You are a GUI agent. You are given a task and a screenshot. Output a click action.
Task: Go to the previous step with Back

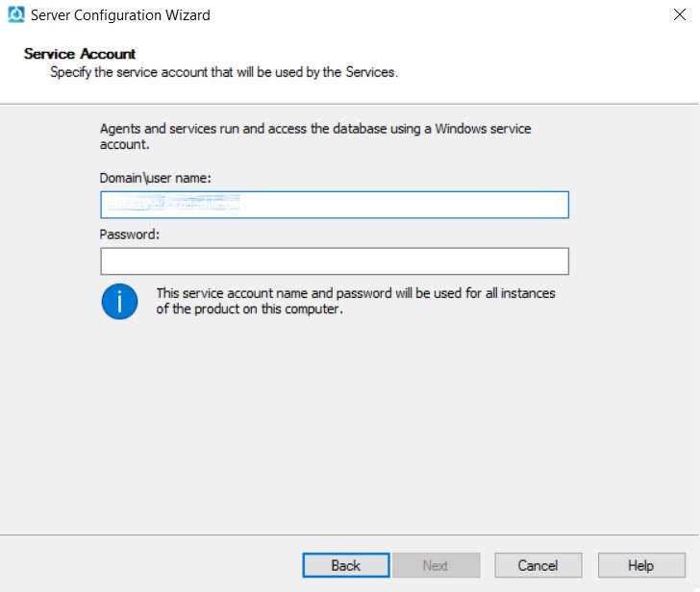(x=345, y=565)
